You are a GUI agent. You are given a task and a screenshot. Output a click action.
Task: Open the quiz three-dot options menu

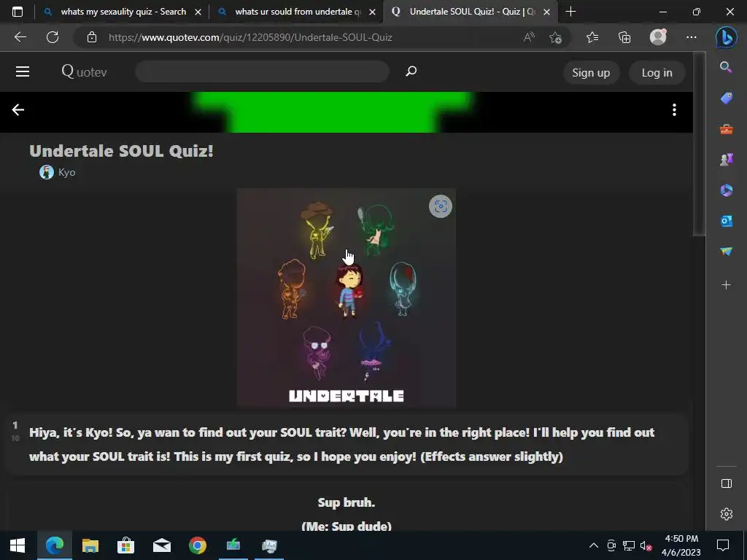(x=674, y=110)
